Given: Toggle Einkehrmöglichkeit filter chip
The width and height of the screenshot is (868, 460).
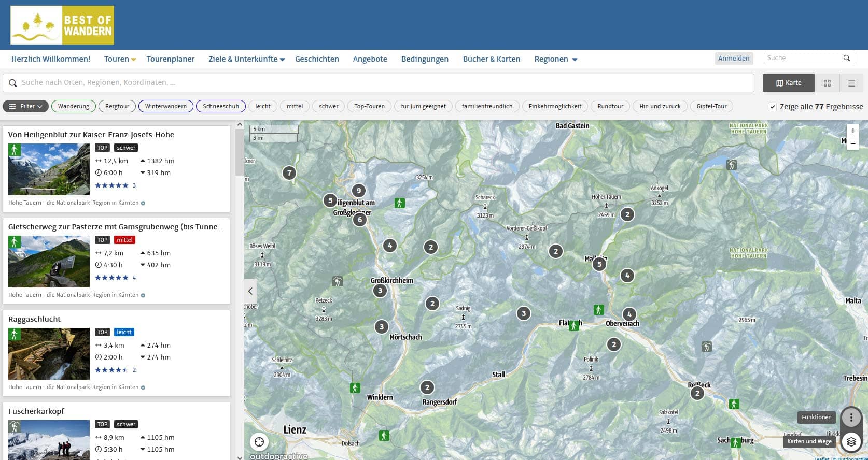Looking at the screenshot, I should pos(555,106).
